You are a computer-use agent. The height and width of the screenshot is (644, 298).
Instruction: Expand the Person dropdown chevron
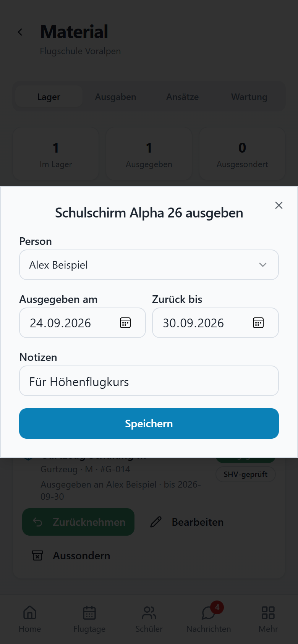coord(263,265)
